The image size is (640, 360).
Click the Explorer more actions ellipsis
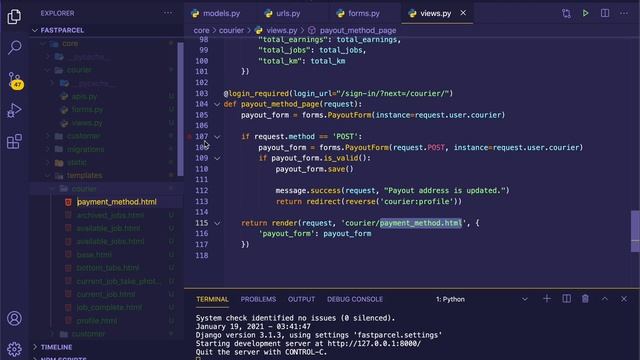[x=168, y=13]
